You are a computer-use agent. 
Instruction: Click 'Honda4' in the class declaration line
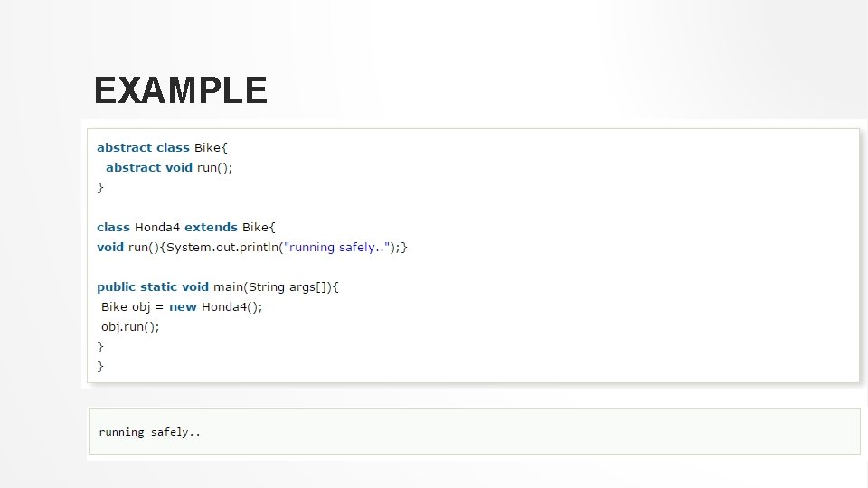(157, 227)
